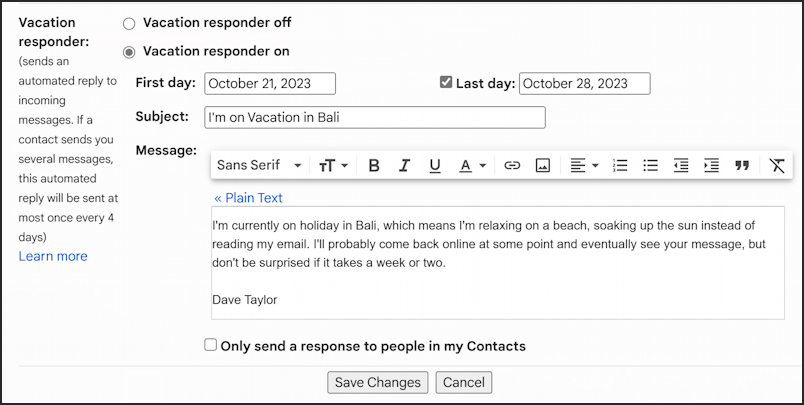The height and width of the screenshot is (405, 804).
Task: Create a numbered list
Action: (x=620, y=166)
